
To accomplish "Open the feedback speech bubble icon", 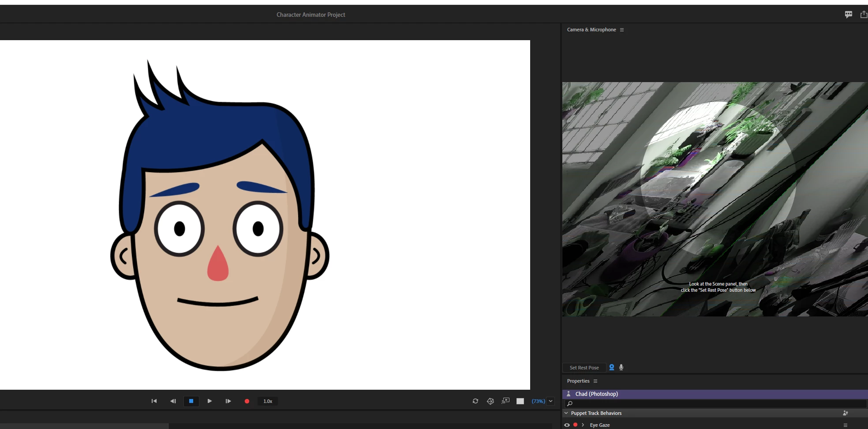I will [849, 15].
